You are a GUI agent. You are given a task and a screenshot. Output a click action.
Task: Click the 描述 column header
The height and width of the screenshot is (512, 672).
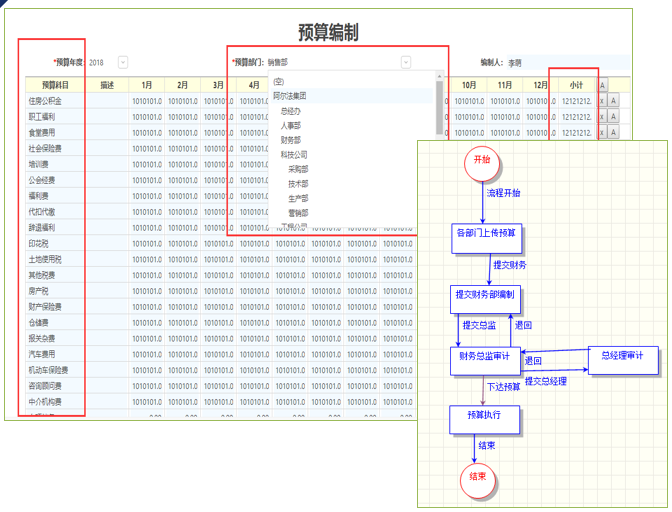pyautogui.click(x=107, y=85)
